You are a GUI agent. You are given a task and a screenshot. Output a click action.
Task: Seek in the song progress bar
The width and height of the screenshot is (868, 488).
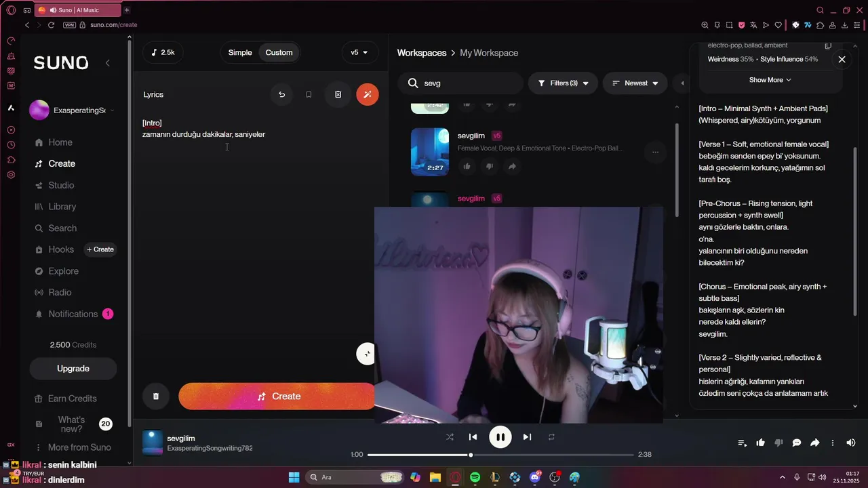click(x=500, y=455)
